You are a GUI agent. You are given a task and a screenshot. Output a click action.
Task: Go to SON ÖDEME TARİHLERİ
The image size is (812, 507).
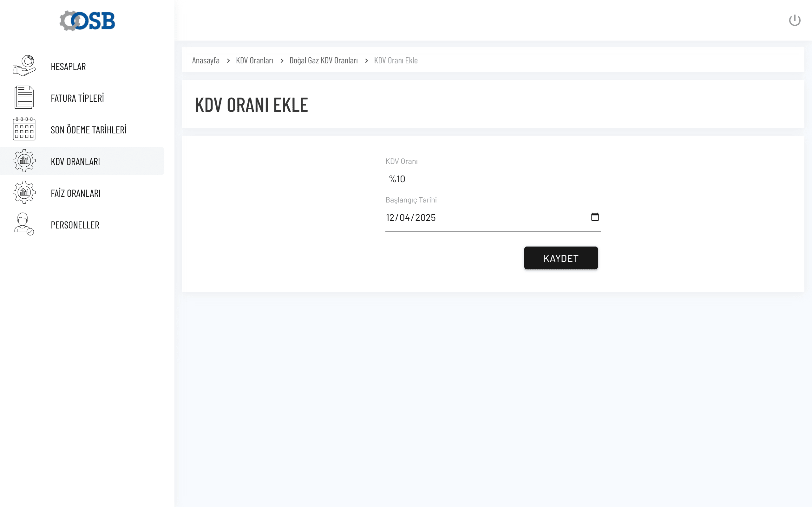click(x=88, y=130)
